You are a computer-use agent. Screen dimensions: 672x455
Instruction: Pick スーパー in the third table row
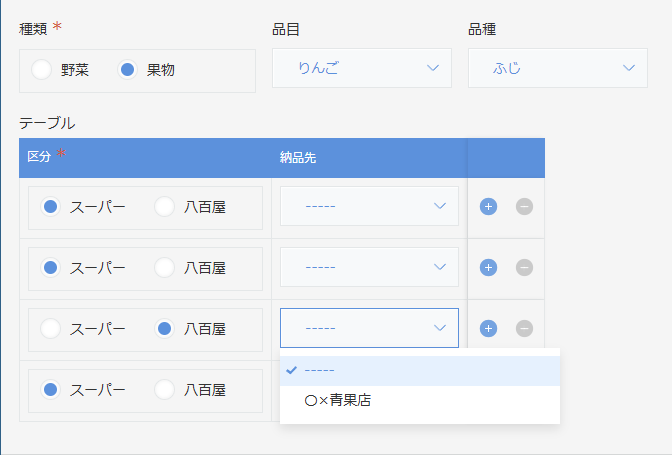(51, 328)
